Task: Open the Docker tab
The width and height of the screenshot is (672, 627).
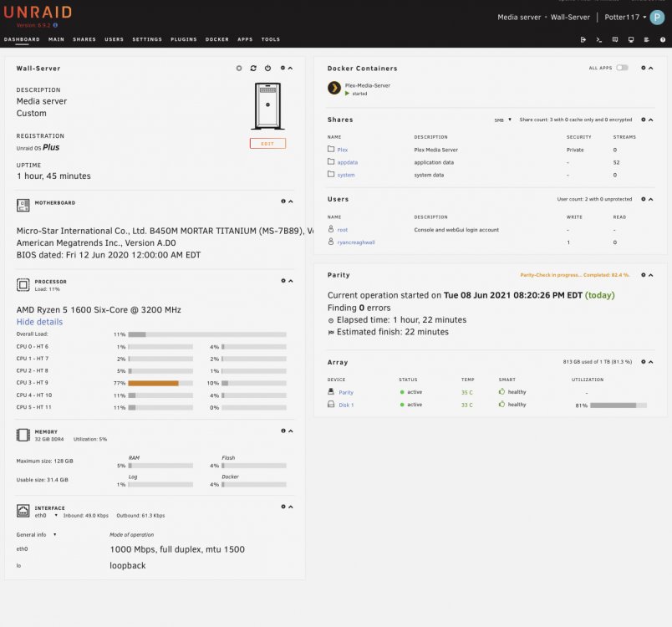Action: point(216,39)
